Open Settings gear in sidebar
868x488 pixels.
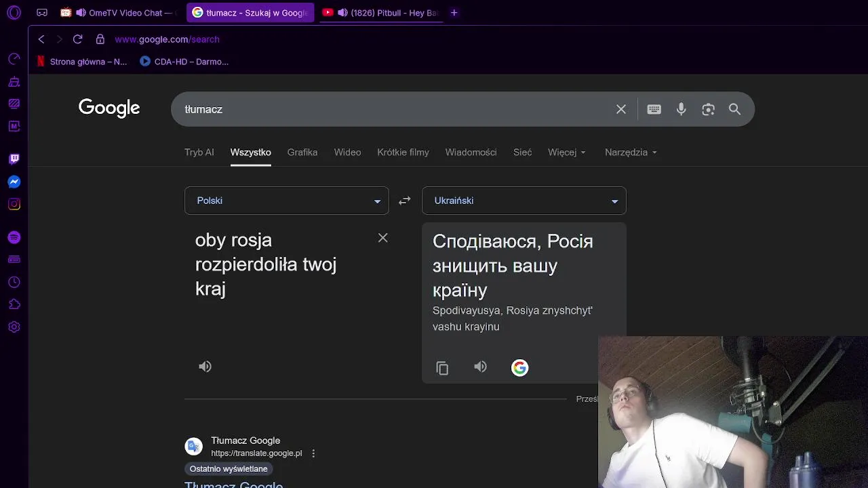tap(14, 327)
